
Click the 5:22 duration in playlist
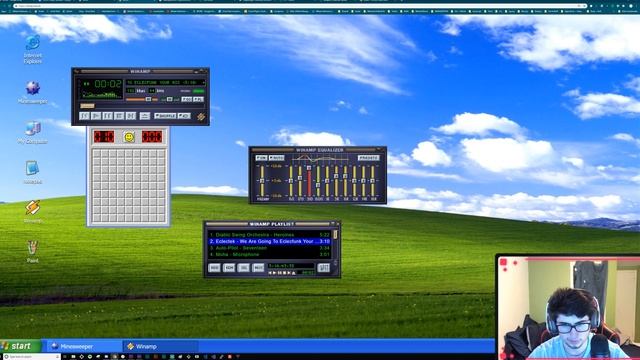pos(325,235)
